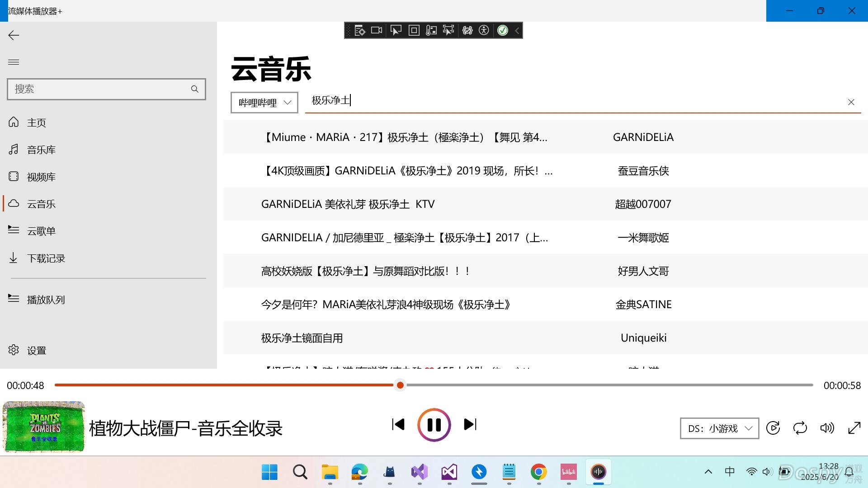Image resolution: width=868 pixels, height=488 pixels.
Task: Open the Notepad taskbar icon
Action: pos(509,472)
